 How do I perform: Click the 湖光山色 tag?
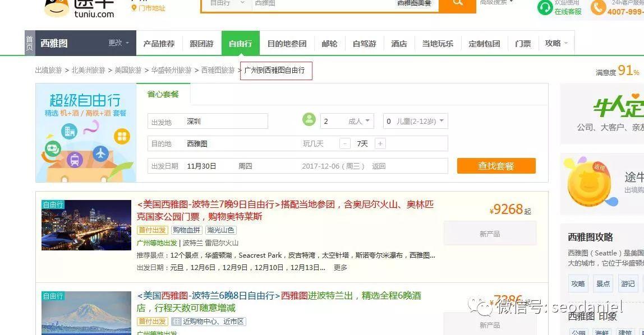221,230
